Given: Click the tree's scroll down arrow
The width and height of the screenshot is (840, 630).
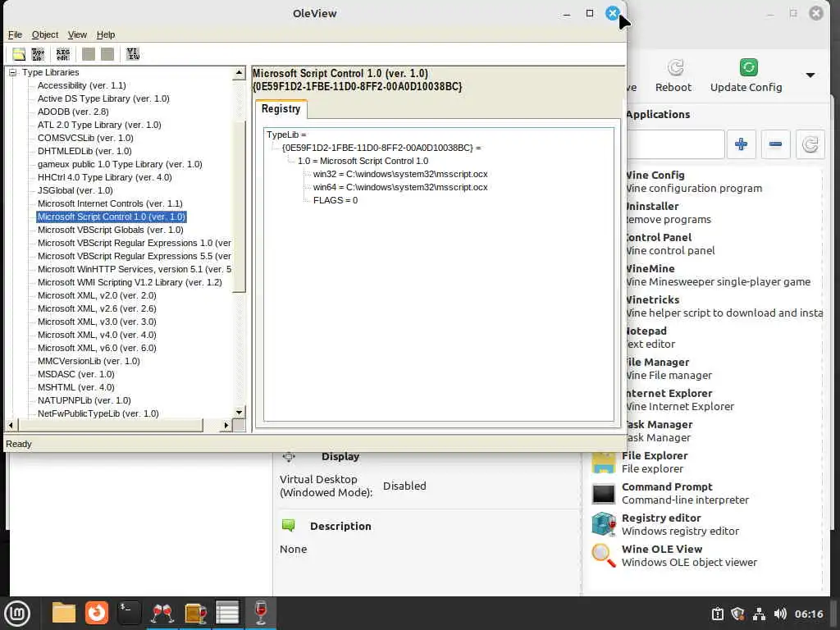Looking at the screenshot, I should point(240,412).
